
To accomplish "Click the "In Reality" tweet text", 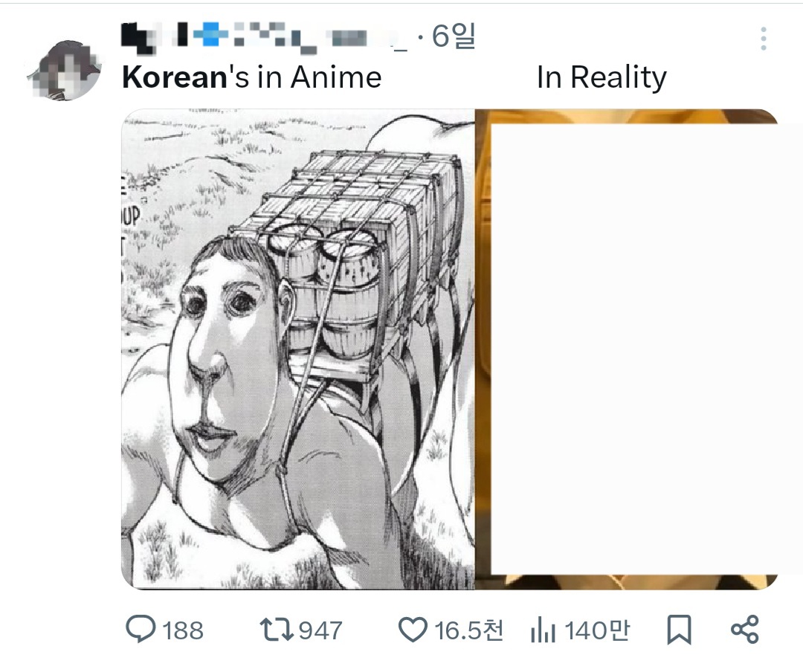I will (x=602, y=77).
